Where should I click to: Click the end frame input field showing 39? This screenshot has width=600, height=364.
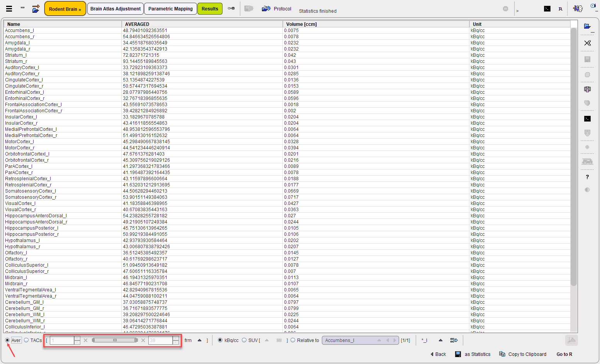pos(160,340)
